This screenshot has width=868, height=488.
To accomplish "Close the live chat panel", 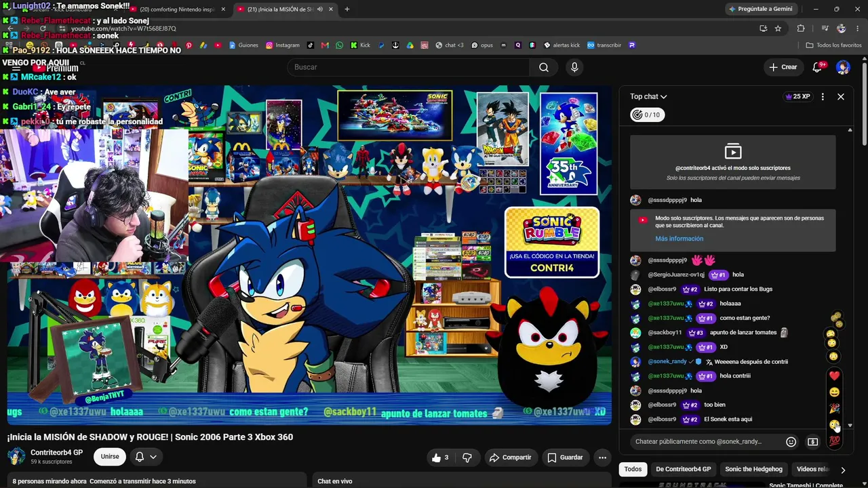I will 841,96.
